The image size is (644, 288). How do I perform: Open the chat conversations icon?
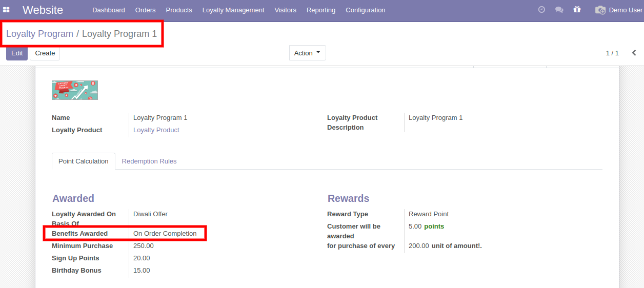[x=559, y=10]
